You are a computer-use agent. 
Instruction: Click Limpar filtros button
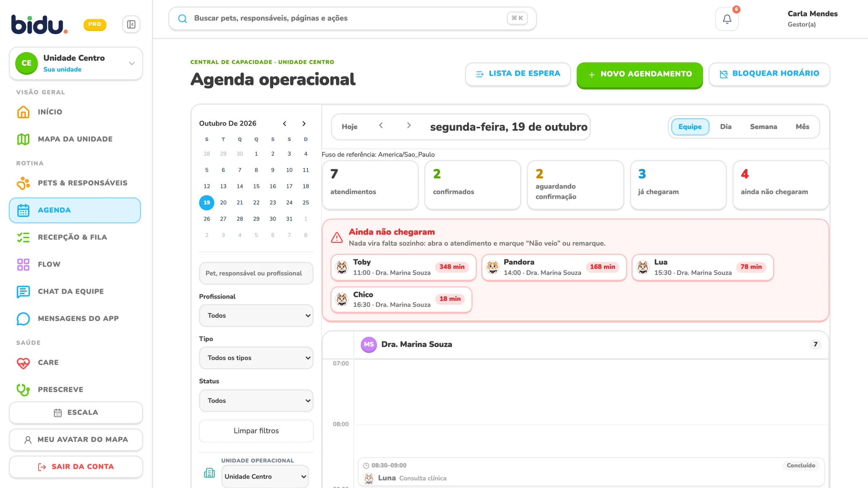coord(256,431)
